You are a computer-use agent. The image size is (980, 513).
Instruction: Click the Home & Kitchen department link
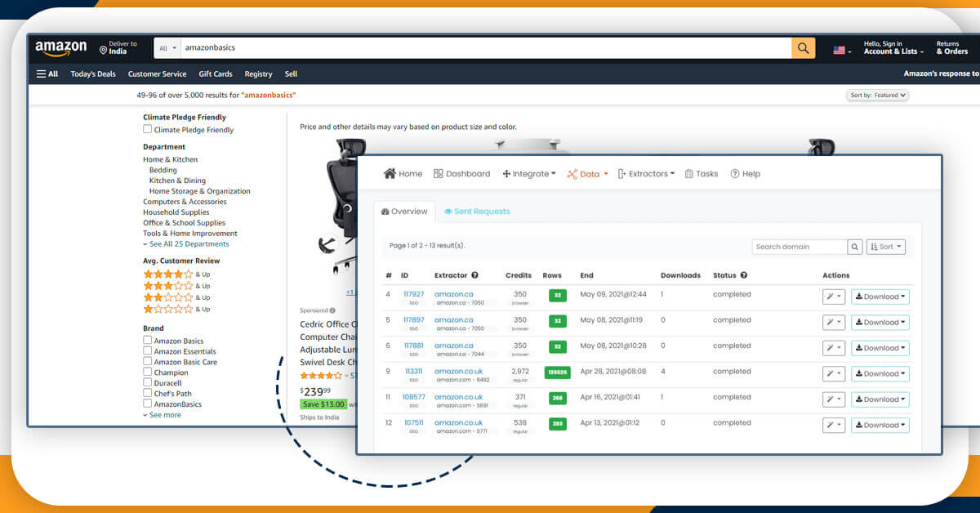(171, 159)
